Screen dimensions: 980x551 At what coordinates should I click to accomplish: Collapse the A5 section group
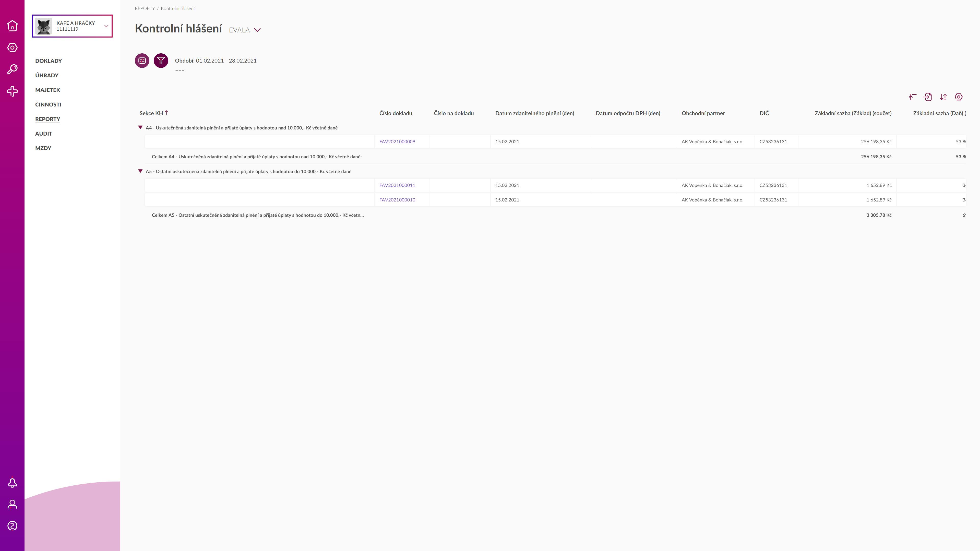coord(140,171)
